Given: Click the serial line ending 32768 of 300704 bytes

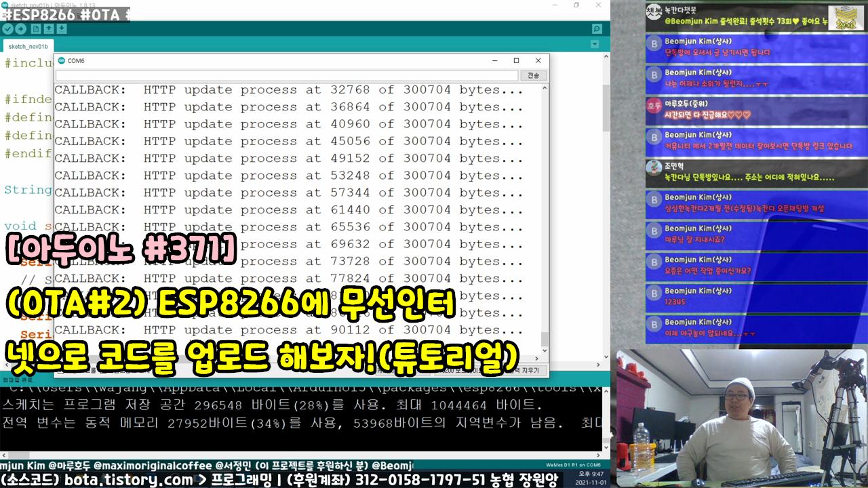Looking at the screenshot, I should pyautogui.click(x=289, y=90).
